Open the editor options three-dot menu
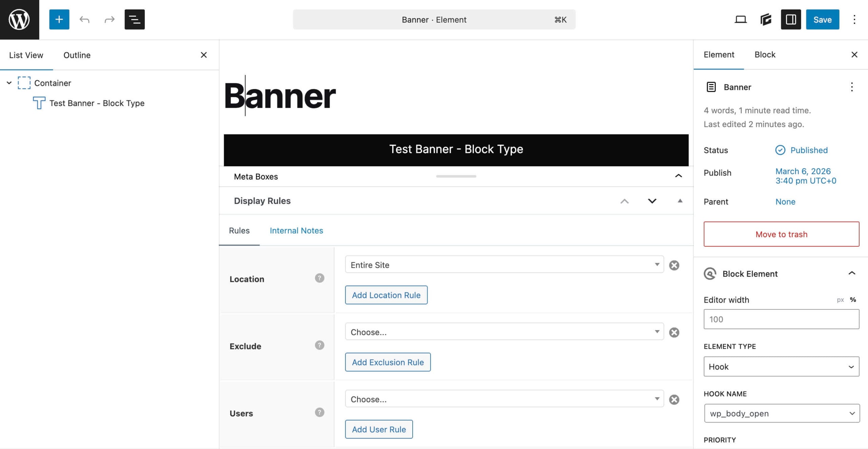This screenshot has height=449, width=868. [x=854, y=19]
